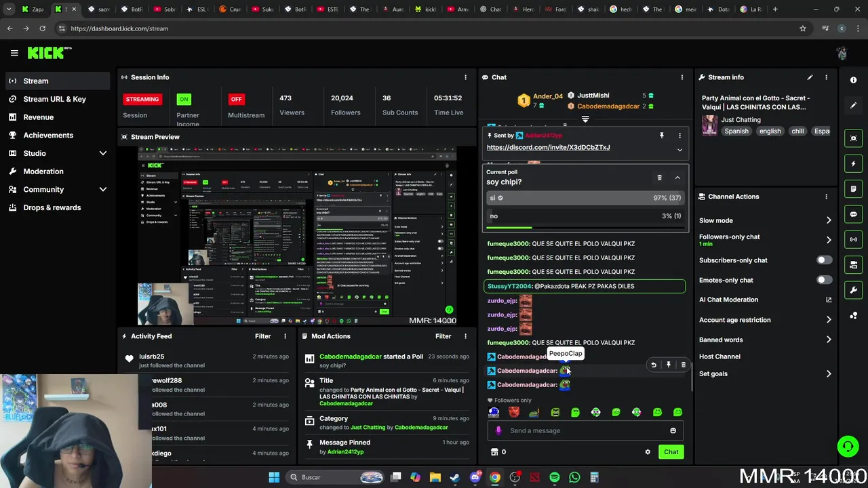Open AI Chat Moderation external link

(829, 300)
